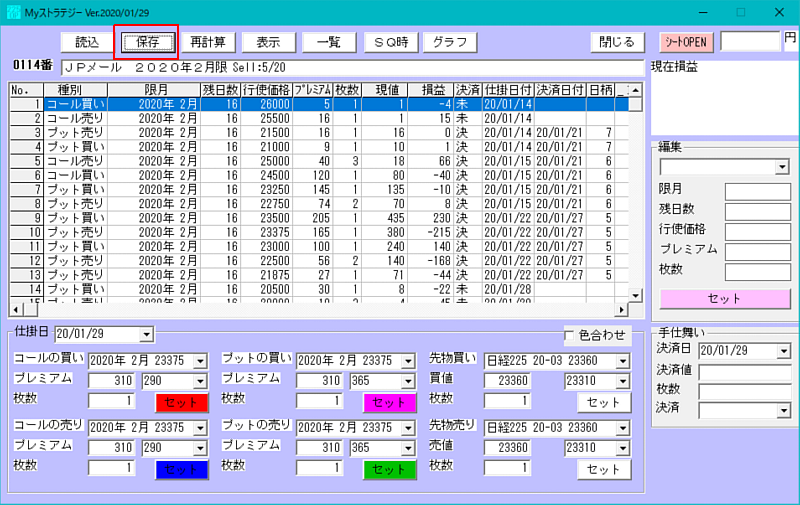Click the 編集 行使価格 input field
Viewport: 800px width, 505px height.
758,232
